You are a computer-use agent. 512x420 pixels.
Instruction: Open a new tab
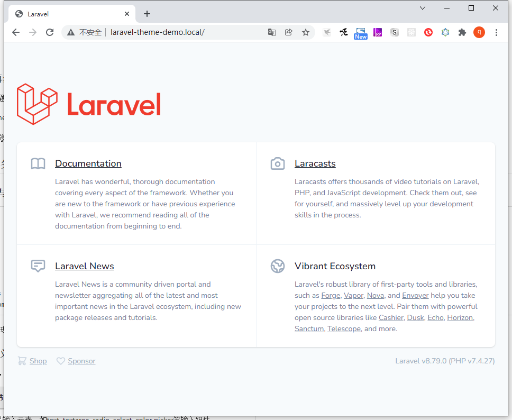(147, 14)
